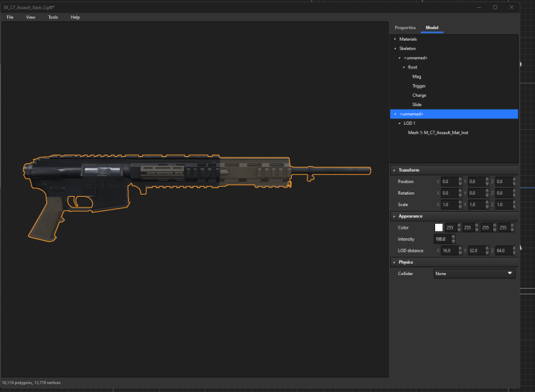Click the white Color swatch

(x=439, y=227)
